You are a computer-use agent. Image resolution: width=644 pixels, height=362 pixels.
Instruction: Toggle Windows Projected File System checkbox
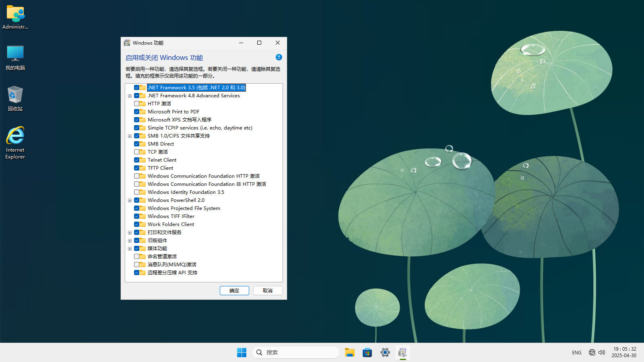coord(136,208)
